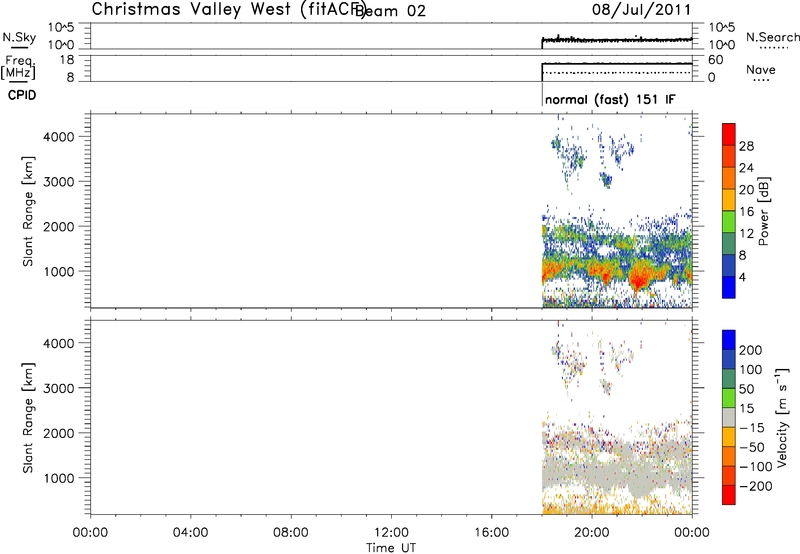Select the '200' label on the velocity colorbar
The width and height of the screenshot is (800, 554).
click(751, 350)
